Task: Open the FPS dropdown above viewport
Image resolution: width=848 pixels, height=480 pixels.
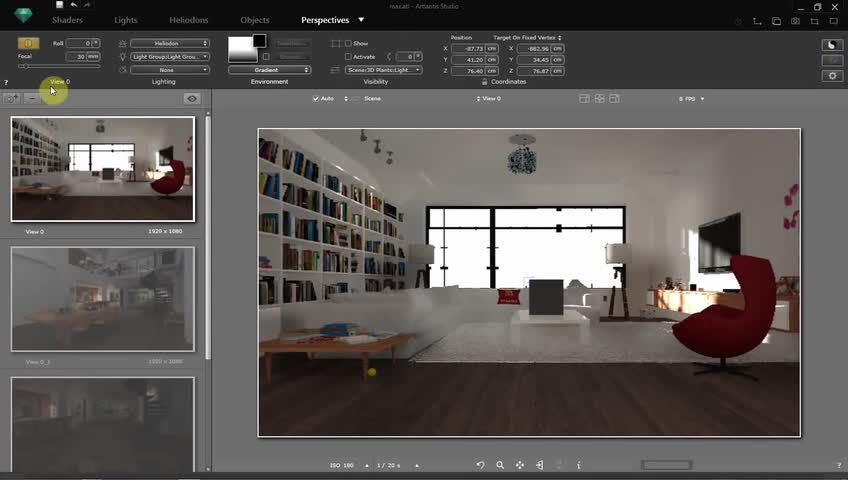Action: tap(692, 99)
